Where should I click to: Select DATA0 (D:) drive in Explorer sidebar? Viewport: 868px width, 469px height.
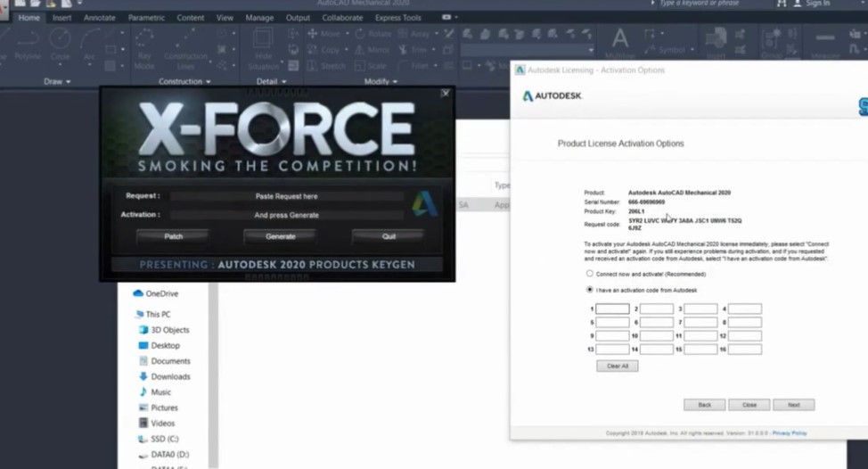tap(163, 454)
